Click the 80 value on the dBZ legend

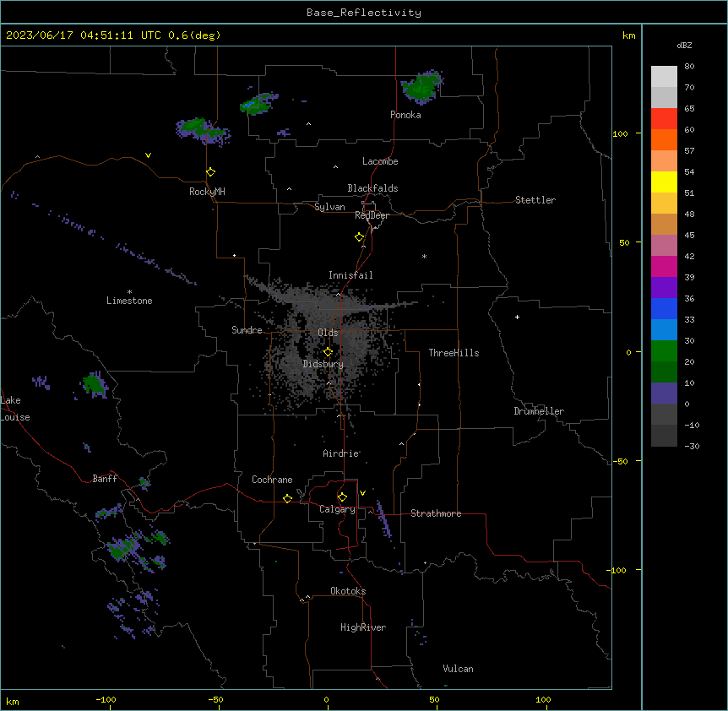(689, 67)
